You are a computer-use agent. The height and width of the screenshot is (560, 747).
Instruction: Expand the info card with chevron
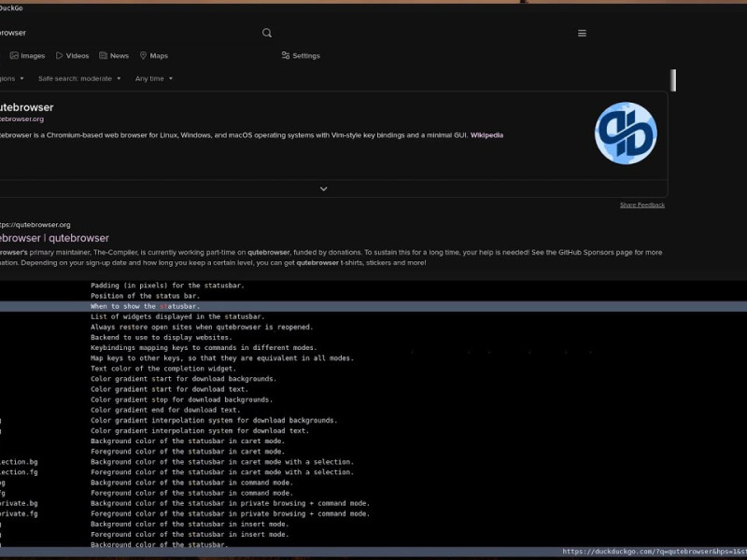pyautogui.click(x=323, y=189)
